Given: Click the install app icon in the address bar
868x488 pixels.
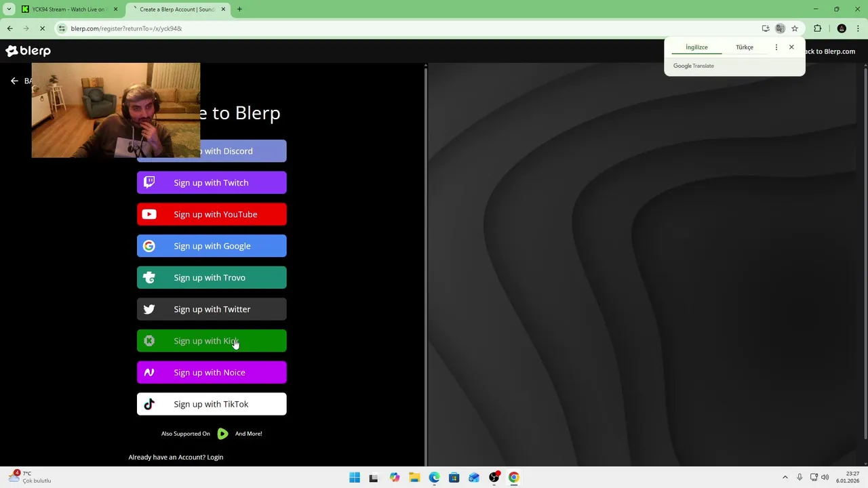Looking at the screenshot, I should 766,28.
